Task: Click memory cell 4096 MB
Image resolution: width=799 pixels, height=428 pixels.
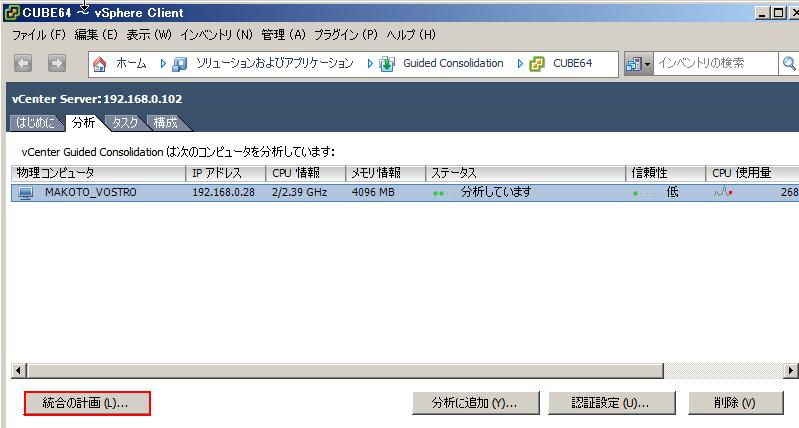Action: click(373, 193)
